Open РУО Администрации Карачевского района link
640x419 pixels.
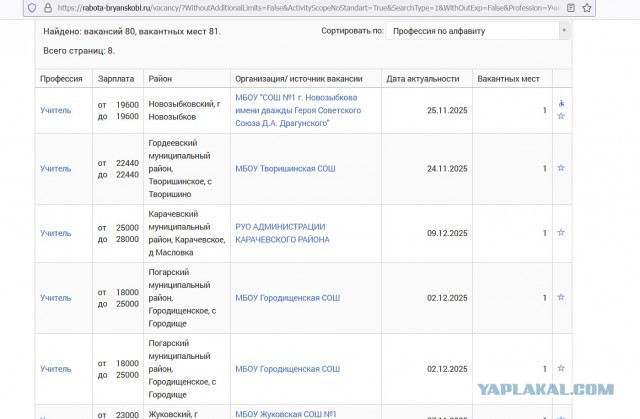[x=282, y=233]
